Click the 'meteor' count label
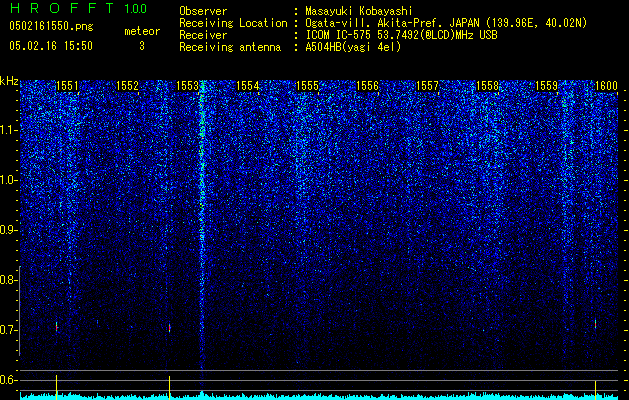 click(x=142, y=31)
